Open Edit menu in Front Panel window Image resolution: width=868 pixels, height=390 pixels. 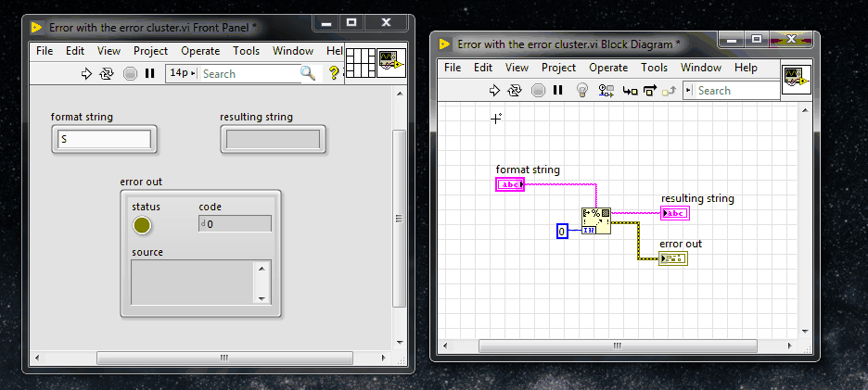[75, 51]
